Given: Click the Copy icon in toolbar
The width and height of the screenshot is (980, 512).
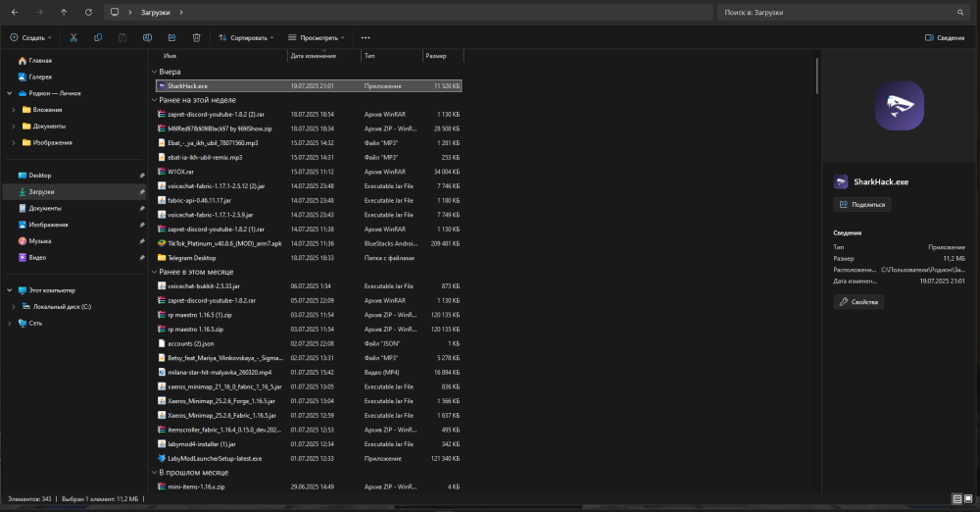Looking at the screenshot, I should pos(98,37).
